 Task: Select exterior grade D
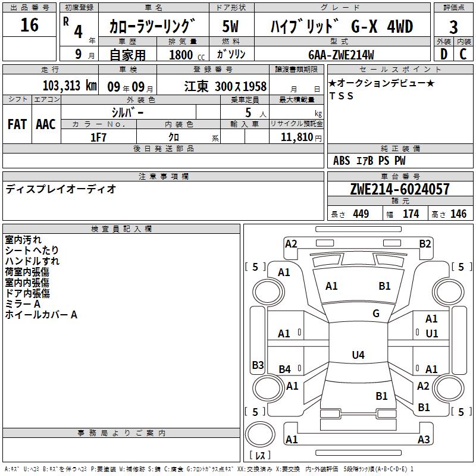pos(444,54)
